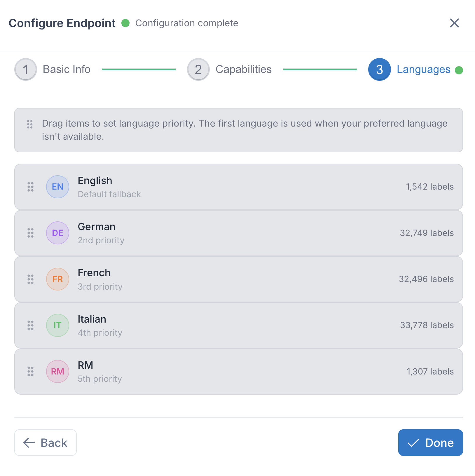The width and height of the screenshot is (475, 476).
Task: Select the DE German language badge
Action: click(x=57, y=233)
